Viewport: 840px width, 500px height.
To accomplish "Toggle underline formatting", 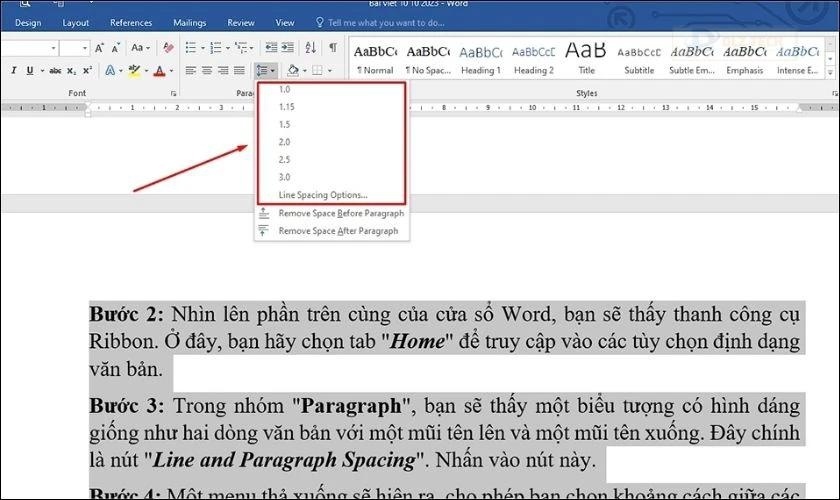I will 29,70.
